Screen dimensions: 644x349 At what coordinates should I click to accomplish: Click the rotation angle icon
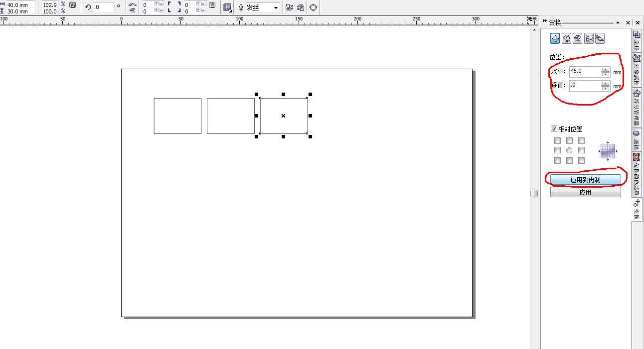88,7
